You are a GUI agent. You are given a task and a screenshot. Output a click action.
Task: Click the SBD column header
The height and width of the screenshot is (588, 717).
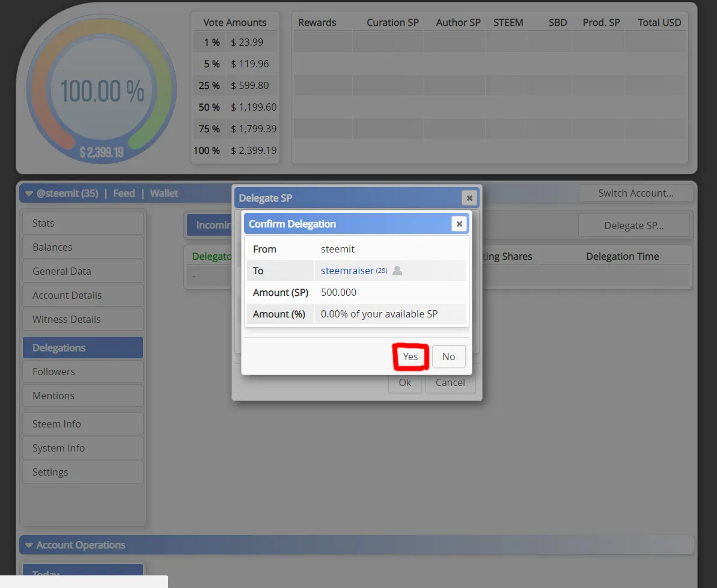[557, 22]
